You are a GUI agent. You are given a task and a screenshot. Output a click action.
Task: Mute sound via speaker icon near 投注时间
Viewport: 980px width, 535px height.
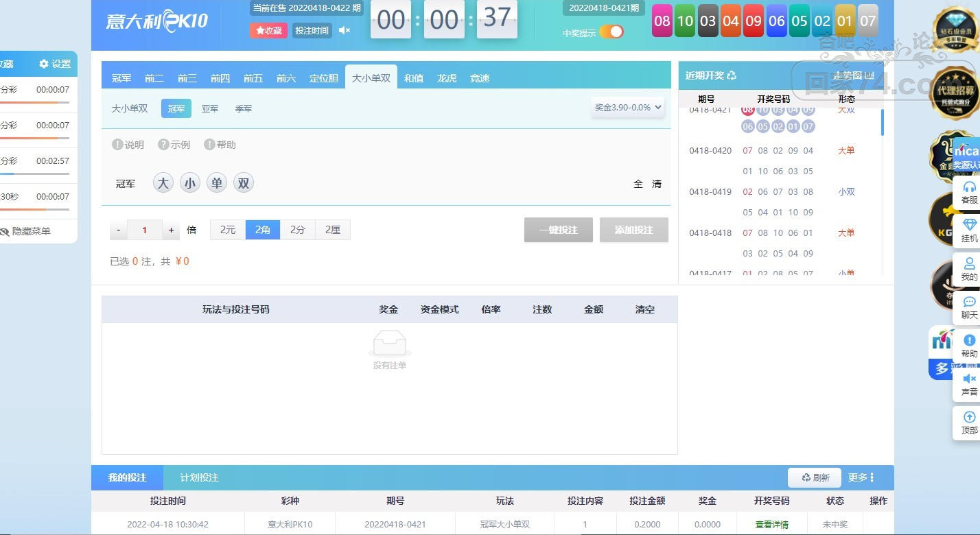345,30
